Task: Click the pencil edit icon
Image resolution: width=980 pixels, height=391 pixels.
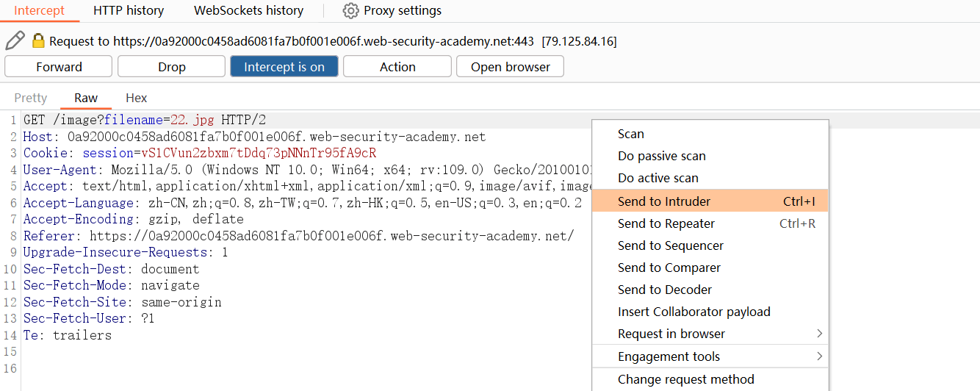Action: tap(15, 40)
